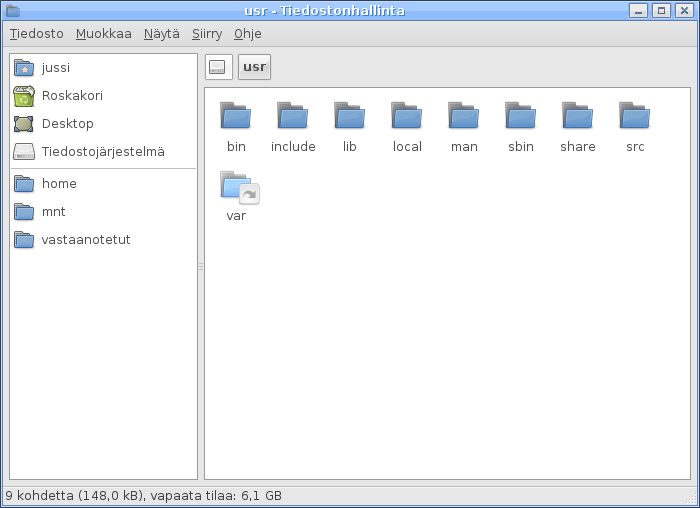Open the bin folder icon
Viewport: 700px width, 508px height.
click(x=236, y=117)
